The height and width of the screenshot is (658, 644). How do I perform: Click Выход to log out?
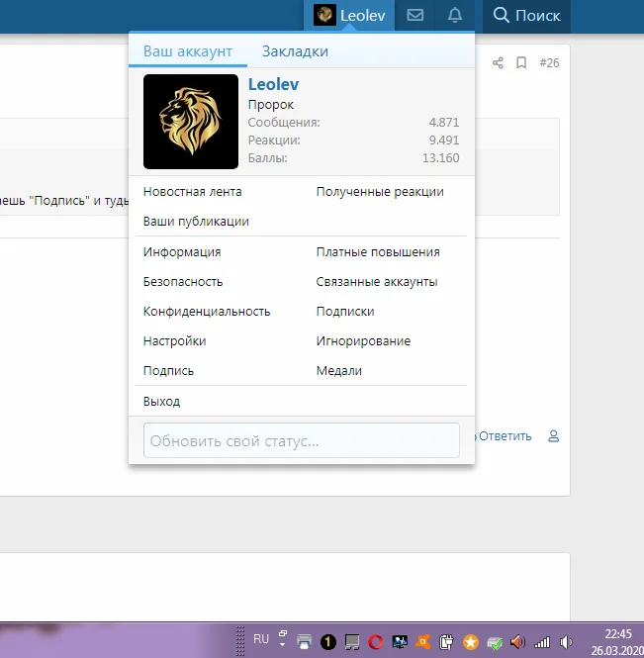pyautogui.click(x=162, y=402)
